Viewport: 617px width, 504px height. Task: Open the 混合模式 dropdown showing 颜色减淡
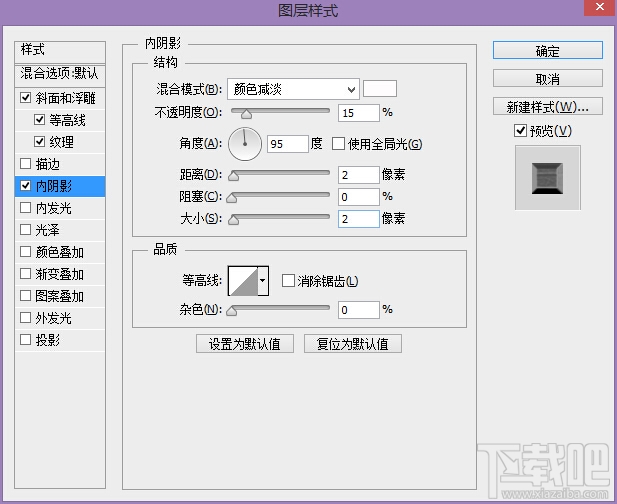click(293, 89)
